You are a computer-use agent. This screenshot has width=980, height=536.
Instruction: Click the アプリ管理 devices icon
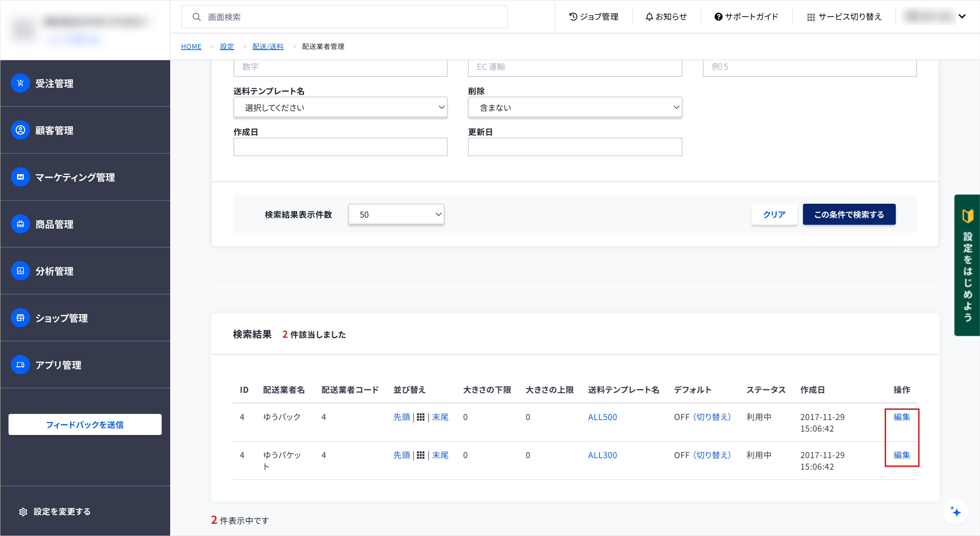click(x=20, y=365)
